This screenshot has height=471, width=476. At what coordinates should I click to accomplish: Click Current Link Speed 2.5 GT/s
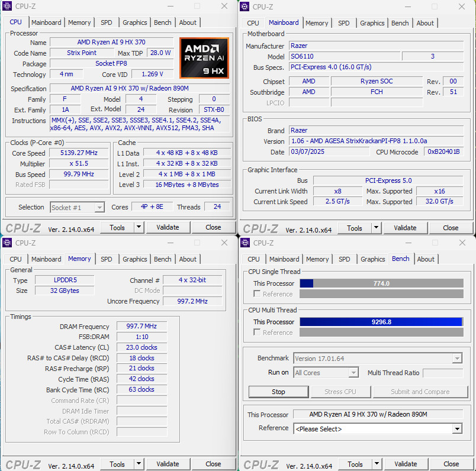pyautogui.click(x=337, y=202)
